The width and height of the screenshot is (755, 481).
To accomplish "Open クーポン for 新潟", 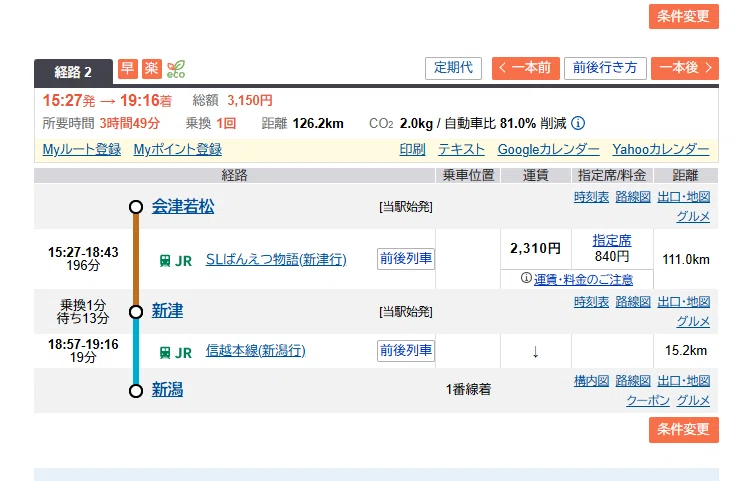I will 648,400.
